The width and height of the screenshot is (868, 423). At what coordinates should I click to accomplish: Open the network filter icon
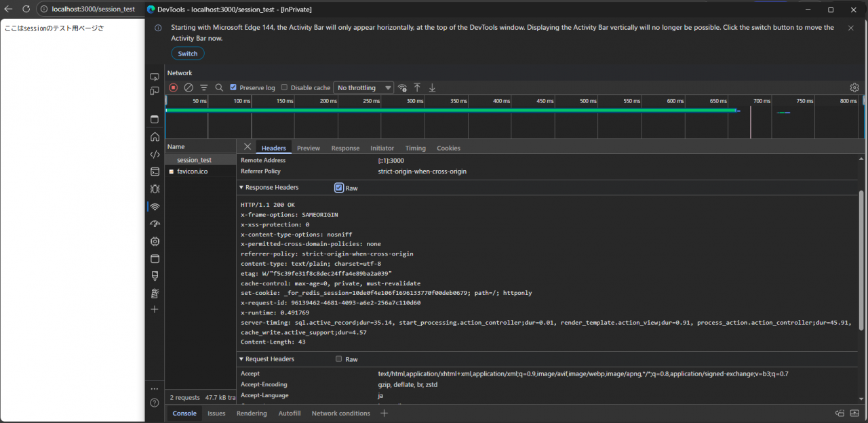[203, 87]
